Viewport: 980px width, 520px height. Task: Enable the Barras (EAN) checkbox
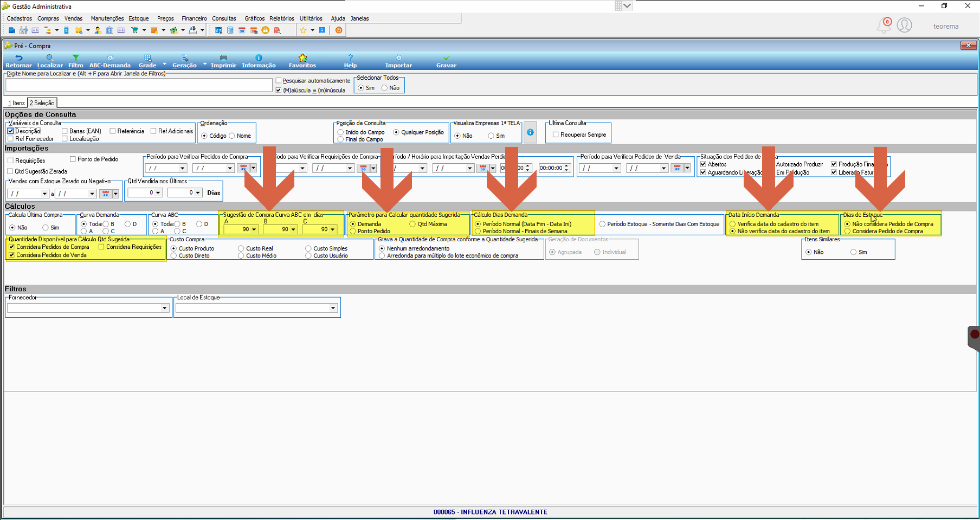65,131
